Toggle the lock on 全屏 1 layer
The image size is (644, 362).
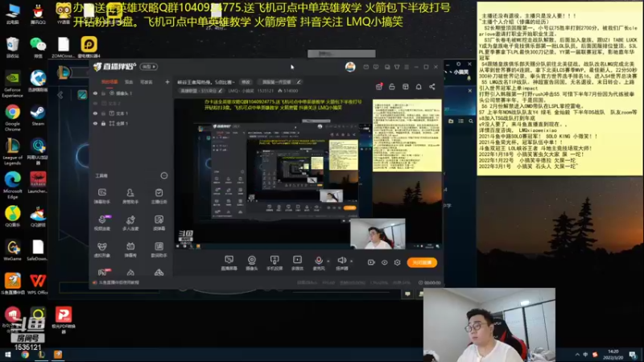(x=104, y=123)
